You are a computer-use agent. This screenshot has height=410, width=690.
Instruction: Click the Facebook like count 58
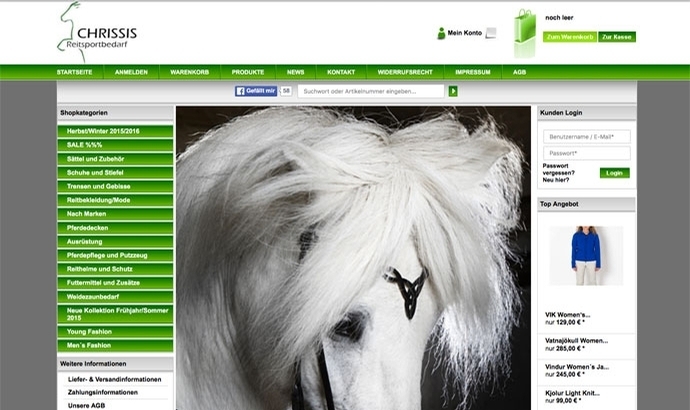pyautogui.click(x=286, y=91)
